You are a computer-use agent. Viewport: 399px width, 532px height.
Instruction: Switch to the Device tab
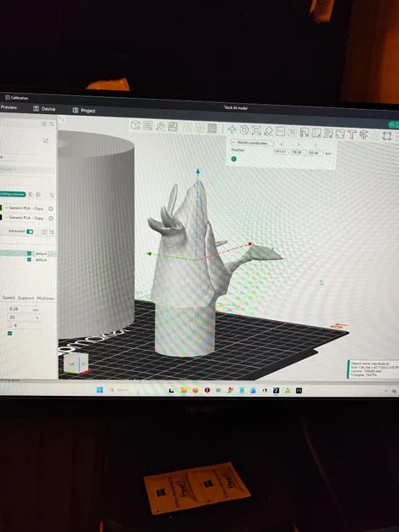[x=44, y=109]
